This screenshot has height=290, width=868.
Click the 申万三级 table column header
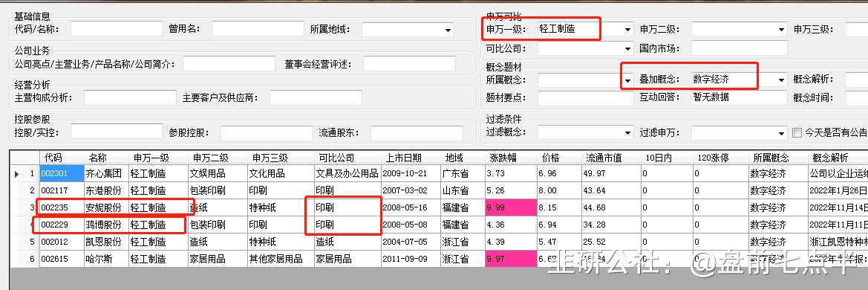pyautogui.click(x=281, y=158)
